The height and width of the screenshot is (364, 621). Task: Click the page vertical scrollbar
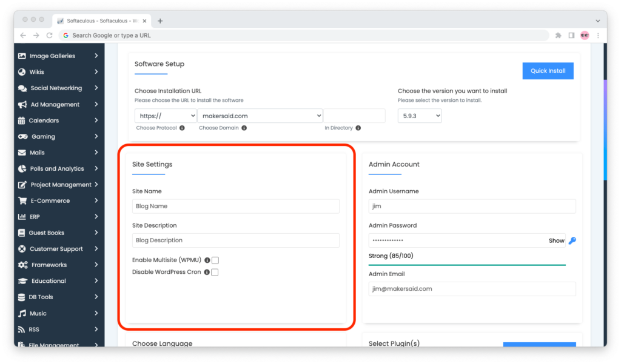(605, 131)
